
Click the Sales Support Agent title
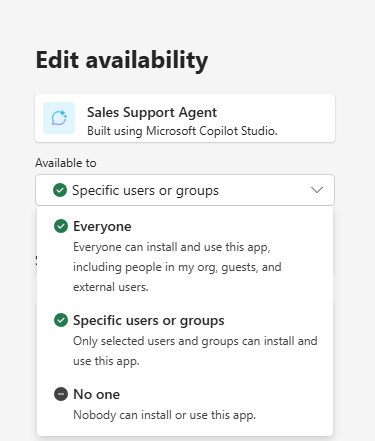coord(152,112)
